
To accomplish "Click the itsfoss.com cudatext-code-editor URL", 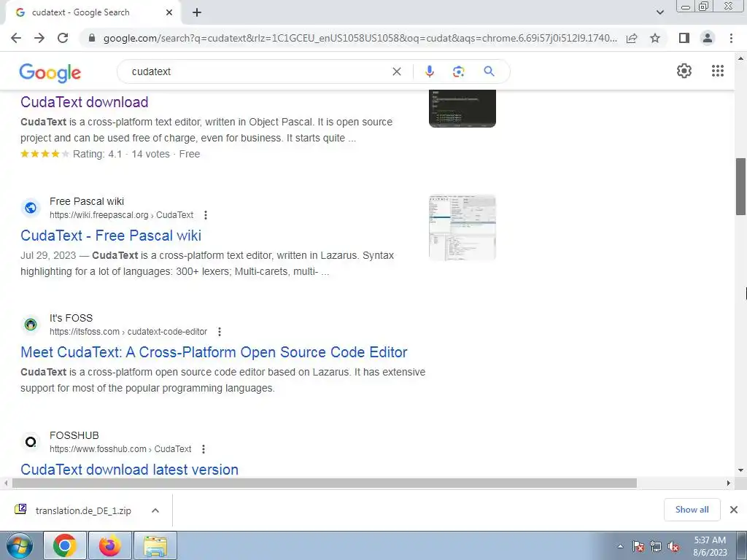I will pos(128,332).
